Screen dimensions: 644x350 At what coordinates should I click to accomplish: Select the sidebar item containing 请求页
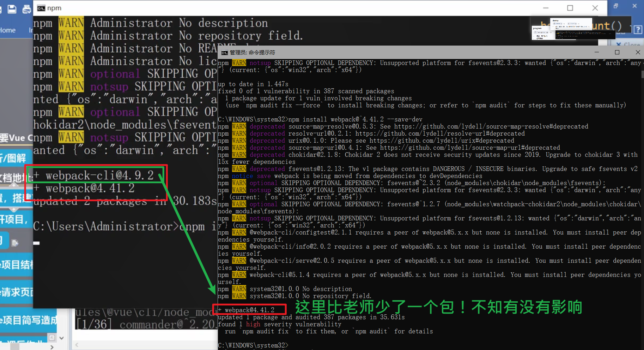click(17, 292)
